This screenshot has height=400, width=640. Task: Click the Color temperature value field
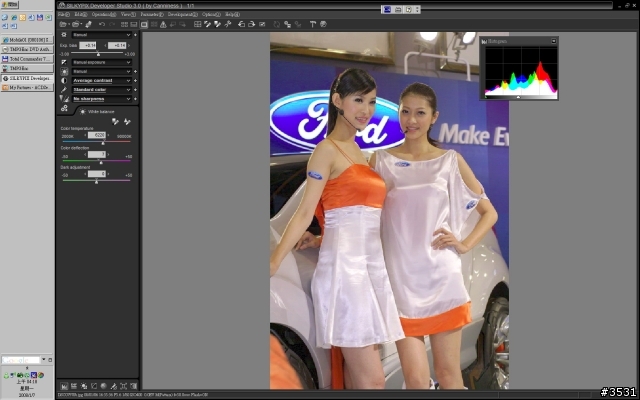(x=97, y=135)
